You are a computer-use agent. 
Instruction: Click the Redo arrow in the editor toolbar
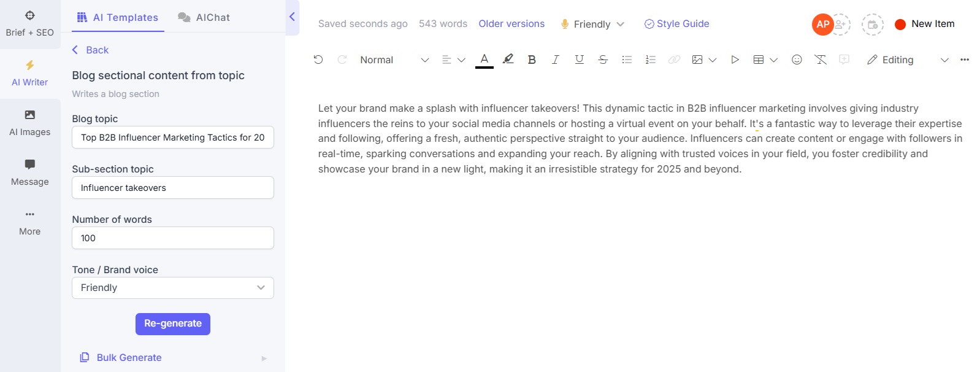click(342, 60)
